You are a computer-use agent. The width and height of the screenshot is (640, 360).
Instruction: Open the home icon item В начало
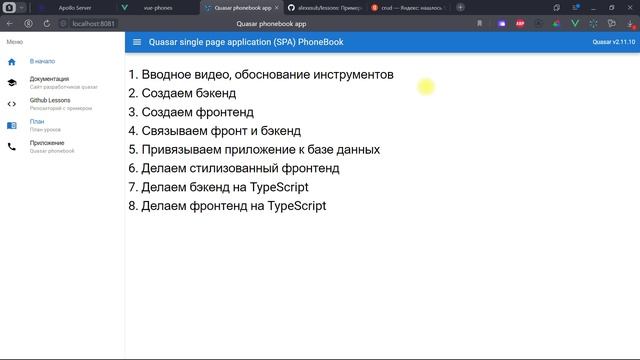[x=11, y=62]
